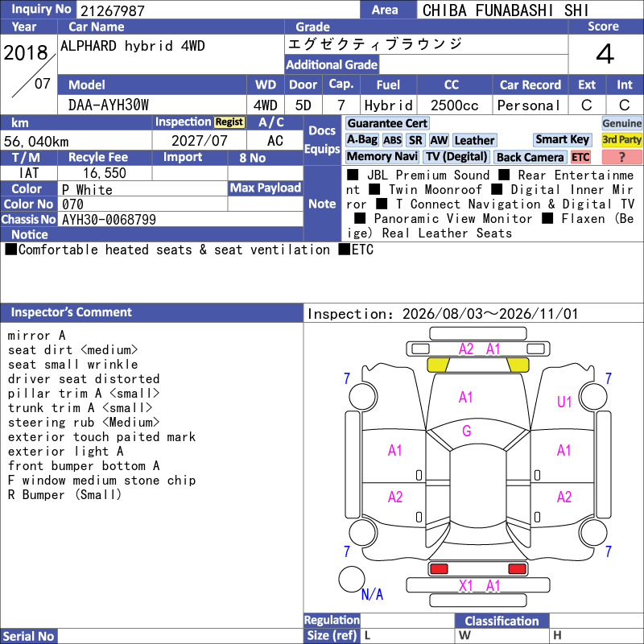Toggle the Back Camera equipment tag
This screenshot has width=644, height=644.
[x=530, y=157]
